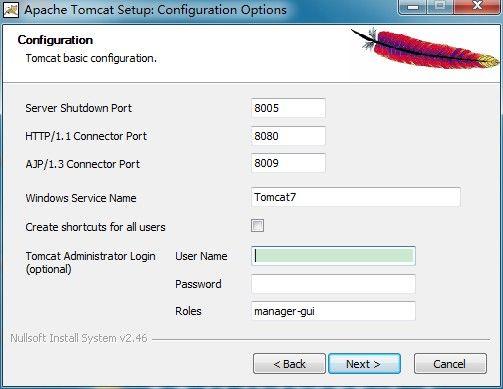Cancel the Tomcat installation
503x389 pixels.
point(450,364)
